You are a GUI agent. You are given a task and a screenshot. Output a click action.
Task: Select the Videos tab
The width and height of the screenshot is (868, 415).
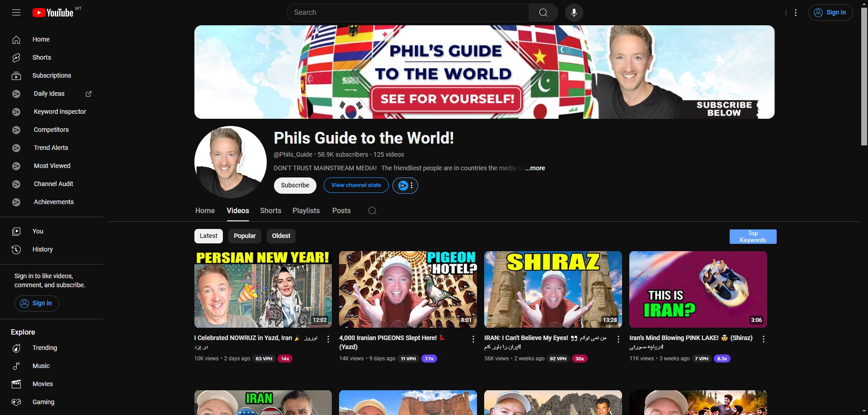point(238,211)
